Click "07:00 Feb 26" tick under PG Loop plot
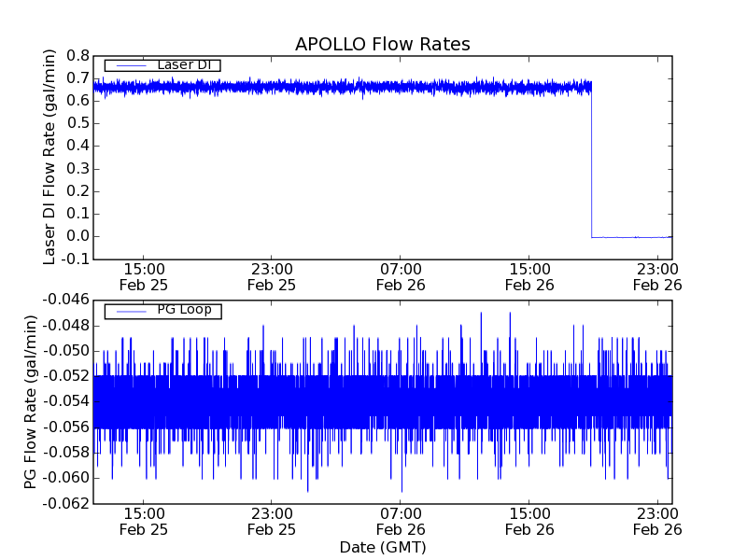The image size is (747, 560). [401, 522]
